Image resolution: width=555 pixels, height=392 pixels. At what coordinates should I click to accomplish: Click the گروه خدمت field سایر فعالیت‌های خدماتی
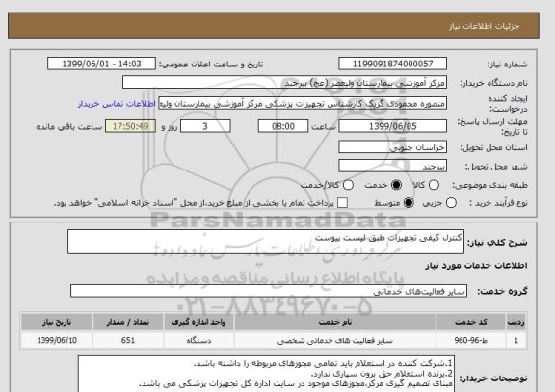click(x=269, y=291)
